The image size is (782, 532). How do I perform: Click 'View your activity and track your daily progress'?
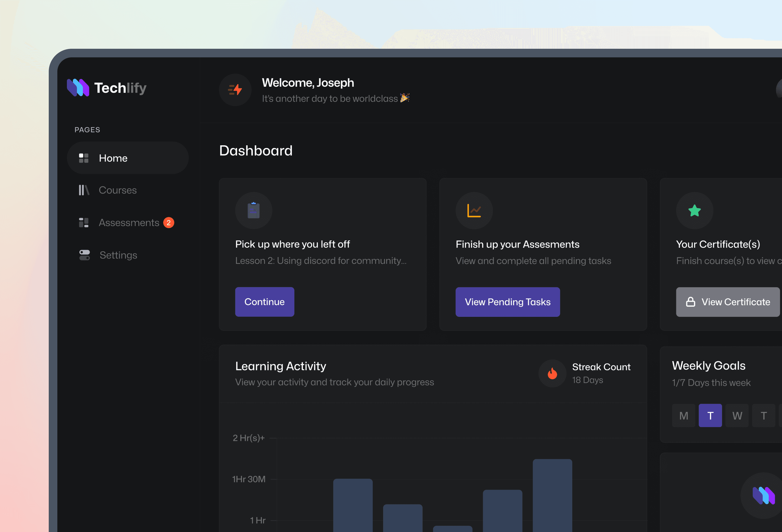334,382
